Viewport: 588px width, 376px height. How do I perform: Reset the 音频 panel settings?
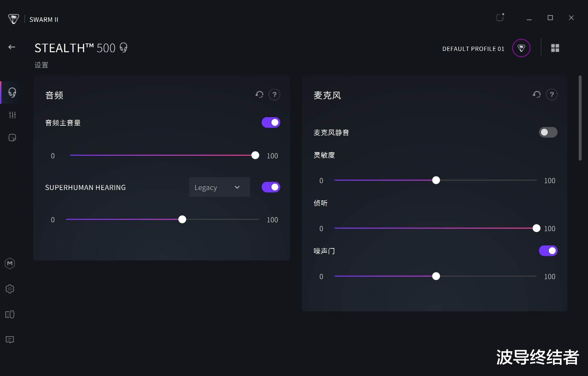[259, 95]
